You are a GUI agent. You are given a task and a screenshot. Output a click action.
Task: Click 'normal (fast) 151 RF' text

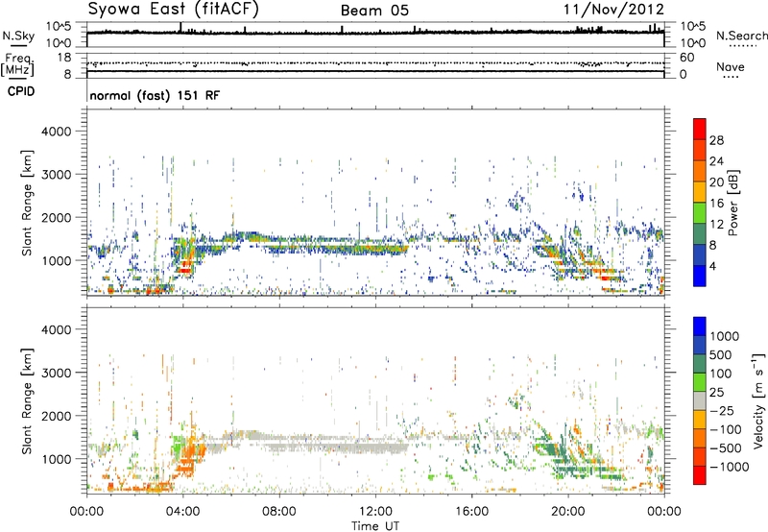pos(155,95)
